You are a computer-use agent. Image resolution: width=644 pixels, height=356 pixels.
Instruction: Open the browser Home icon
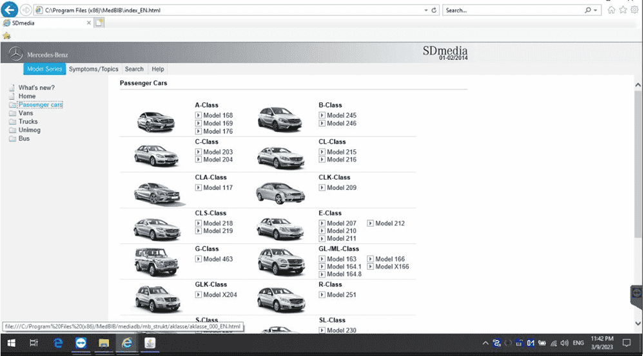coord(612,10)
